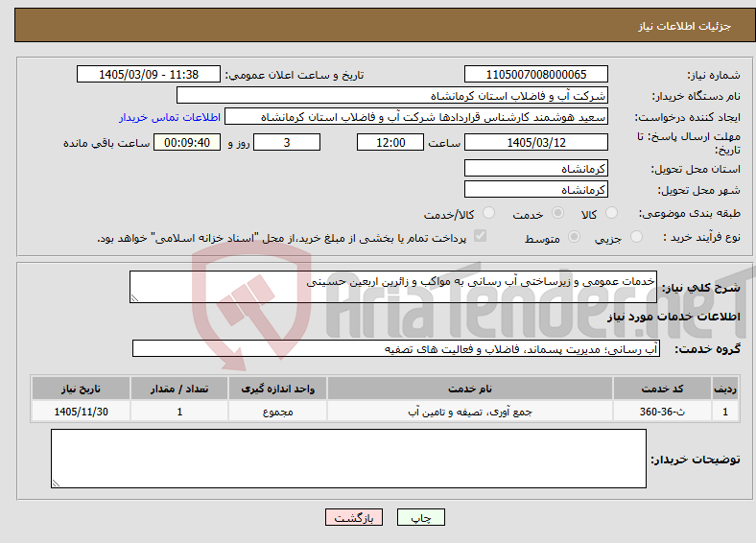Click the service group field آب رسانی

click(396, 348)
